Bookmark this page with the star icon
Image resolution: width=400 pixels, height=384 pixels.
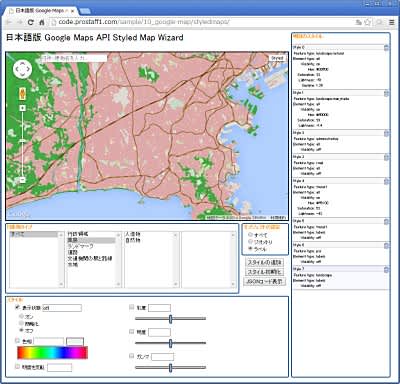(x=368, y=22)
